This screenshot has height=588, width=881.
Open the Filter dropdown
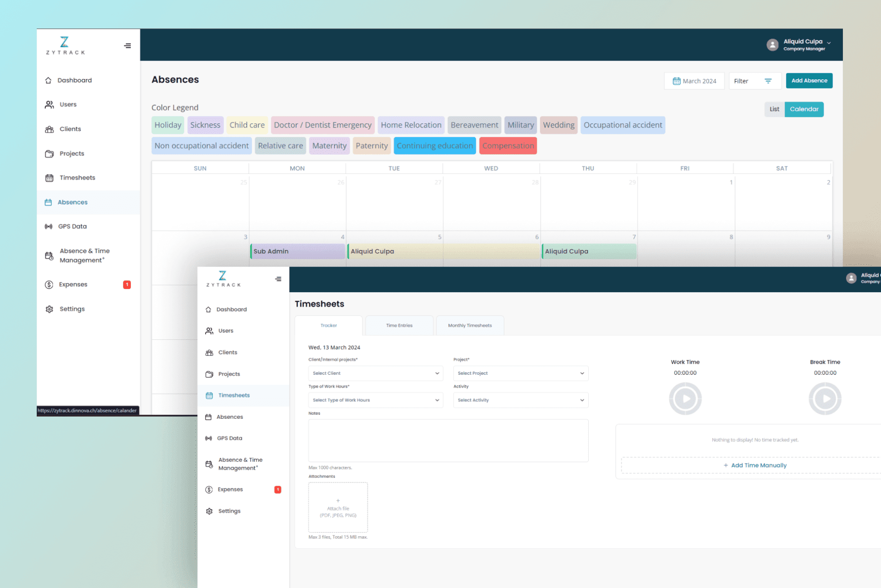click(x=754, y=81)
